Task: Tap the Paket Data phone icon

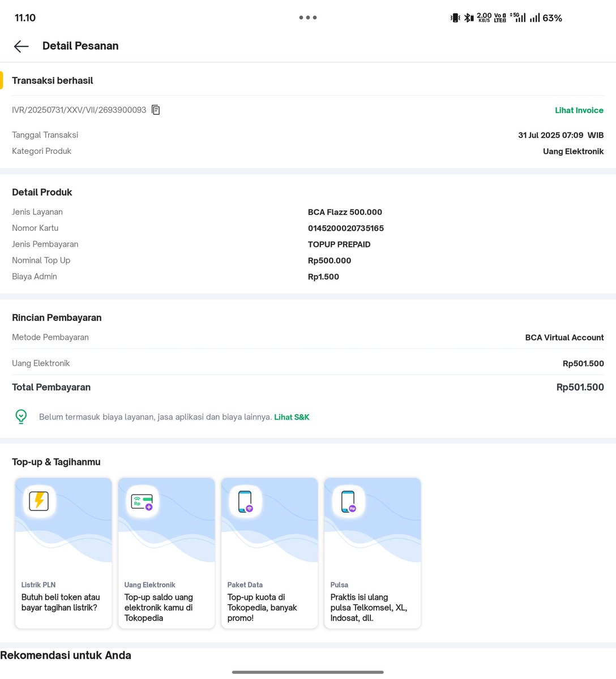Action: point(245,501)
